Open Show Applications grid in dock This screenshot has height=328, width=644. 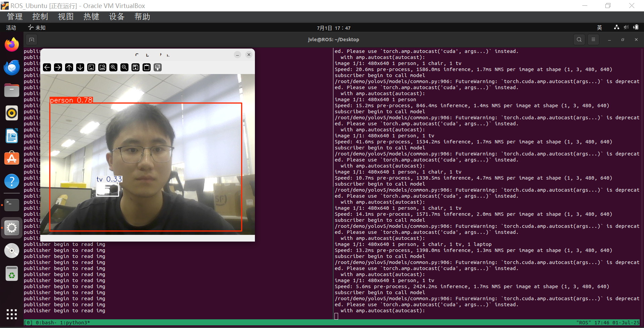tap(12, 314)
